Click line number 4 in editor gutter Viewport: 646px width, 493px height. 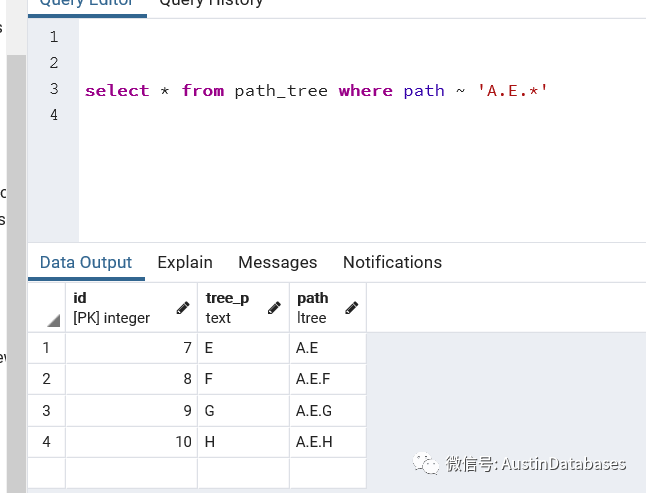tap(53, 116)
